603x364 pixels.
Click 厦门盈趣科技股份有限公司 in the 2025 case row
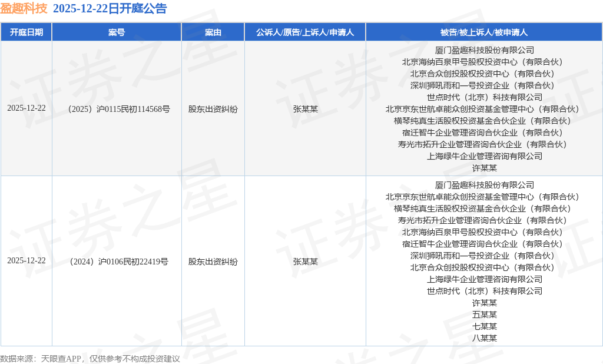pos(484,50)
